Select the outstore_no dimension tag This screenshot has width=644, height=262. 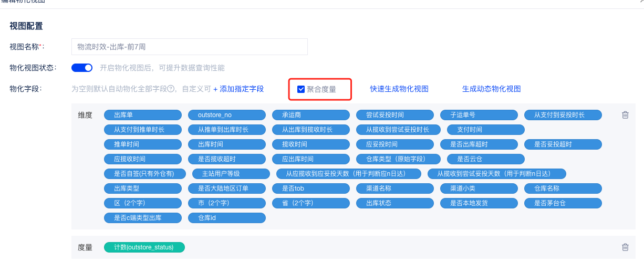pos(227,115)
